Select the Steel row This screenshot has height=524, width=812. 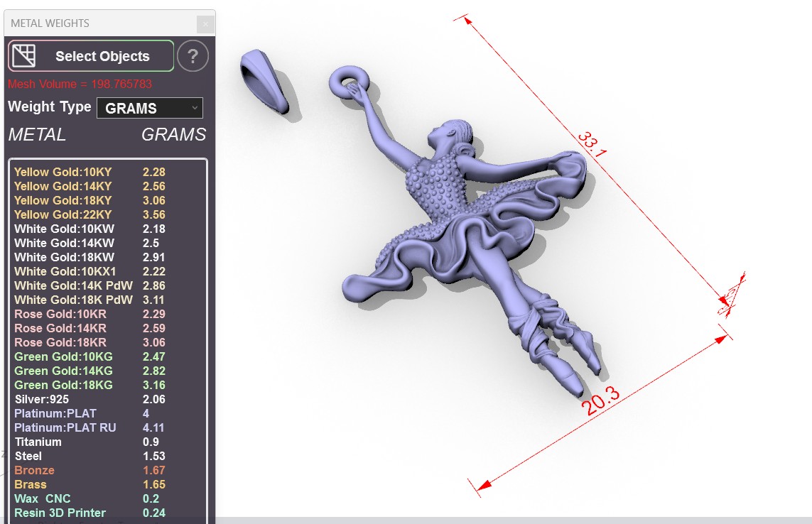click(108, 456)
